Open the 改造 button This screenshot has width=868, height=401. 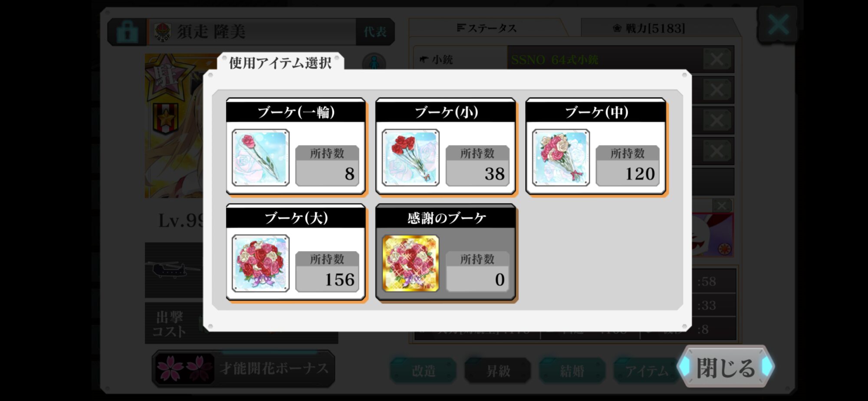(424, 371)
